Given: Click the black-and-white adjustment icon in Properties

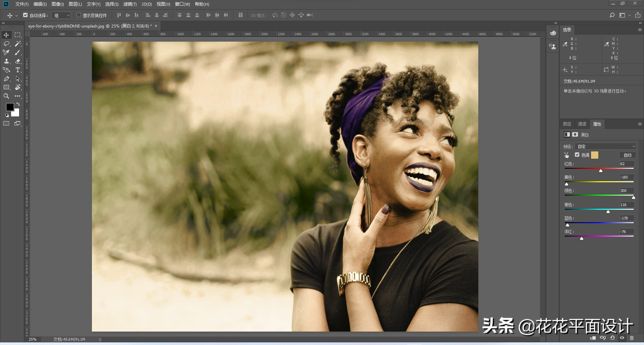Looking at the screenshot, I should 567,135.
